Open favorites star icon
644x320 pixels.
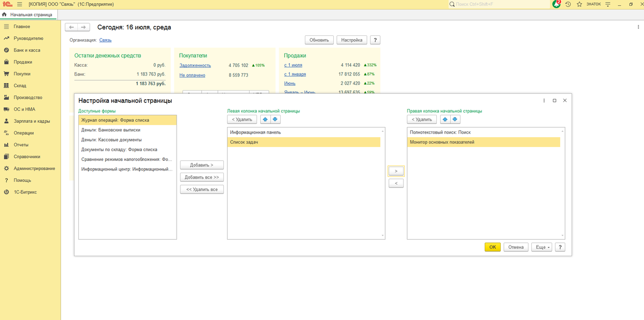pyautogui.click(x=579, y=4)
